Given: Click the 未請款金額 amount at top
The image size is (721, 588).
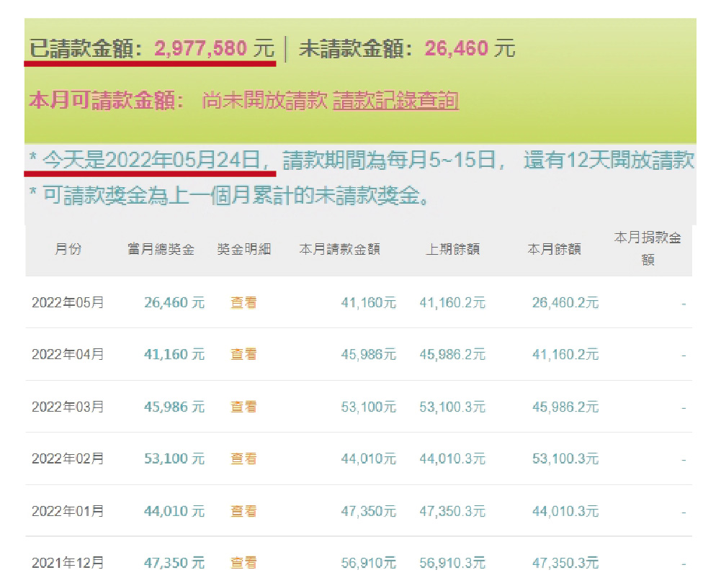Looking at the screenshot, I should (470, 49).
